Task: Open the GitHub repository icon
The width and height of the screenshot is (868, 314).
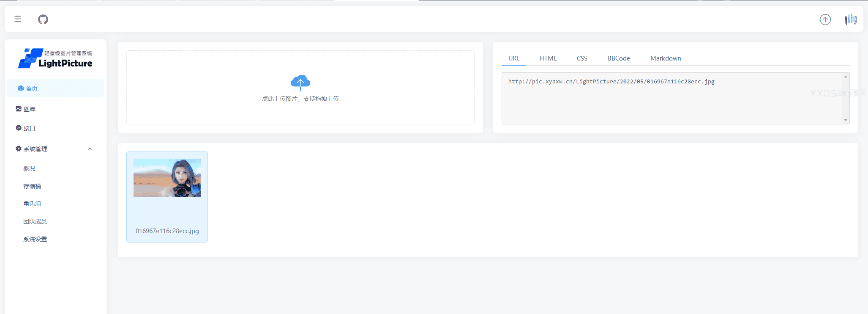Action: [43, 19]
